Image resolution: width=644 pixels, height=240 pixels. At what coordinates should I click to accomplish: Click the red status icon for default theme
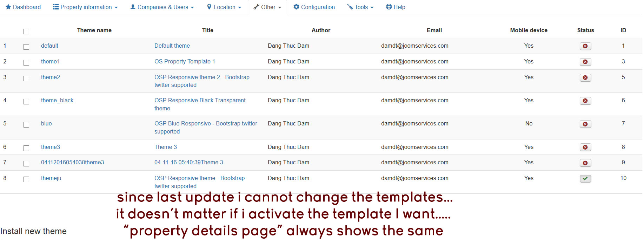[585, 46]
